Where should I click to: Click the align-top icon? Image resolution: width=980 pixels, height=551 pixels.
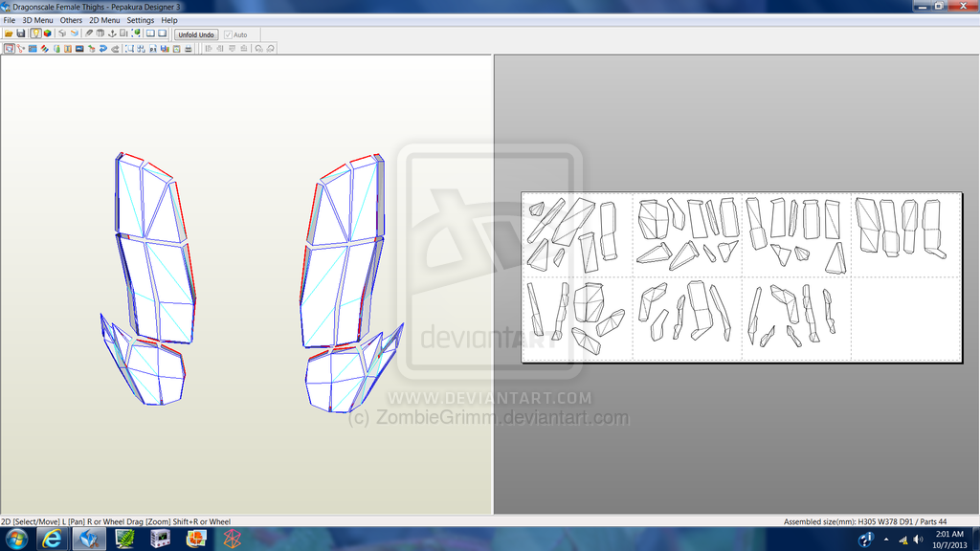click(232, 48)
